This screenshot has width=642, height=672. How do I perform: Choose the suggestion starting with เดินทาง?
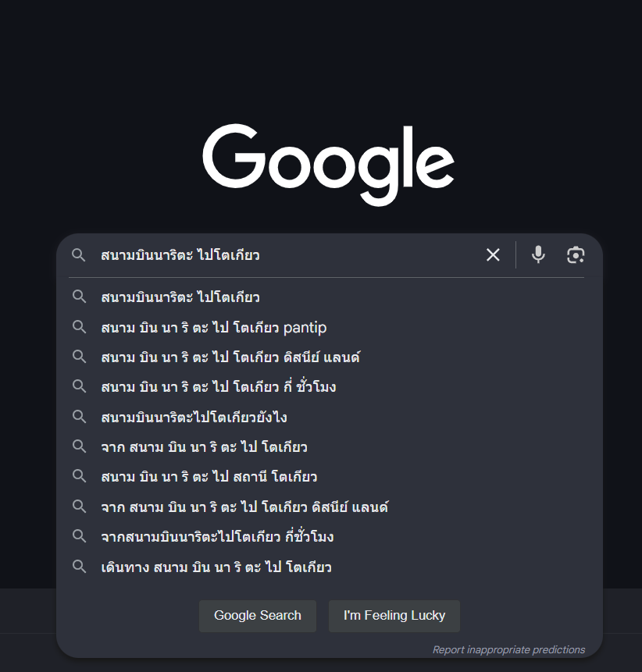pyautogui.click(x=216, y=567)
